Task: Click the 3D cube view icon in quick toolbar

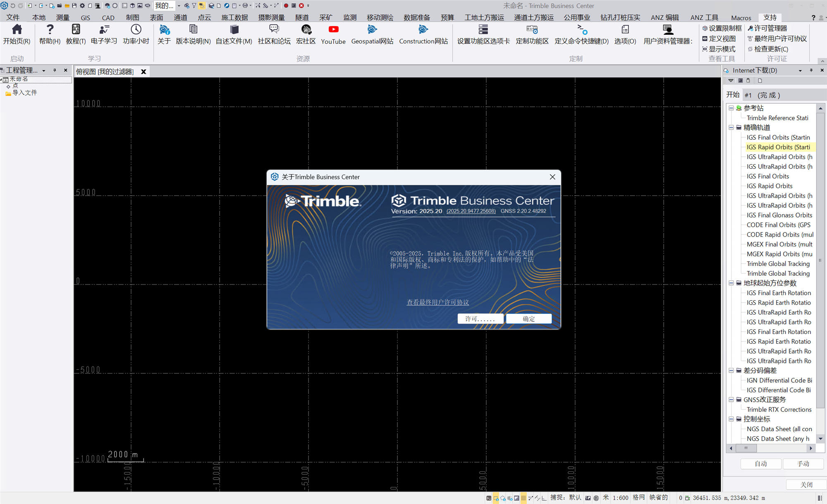Action: 132,6
